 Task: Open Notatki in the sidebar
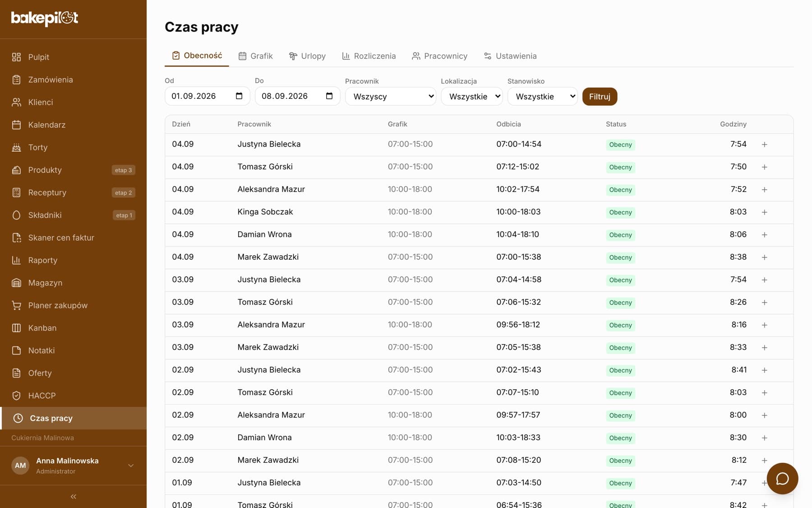point(73,350)
